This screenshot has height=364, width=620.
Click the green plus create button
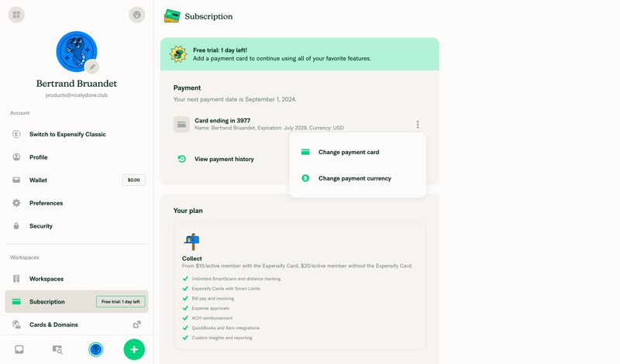pos(134,349)
